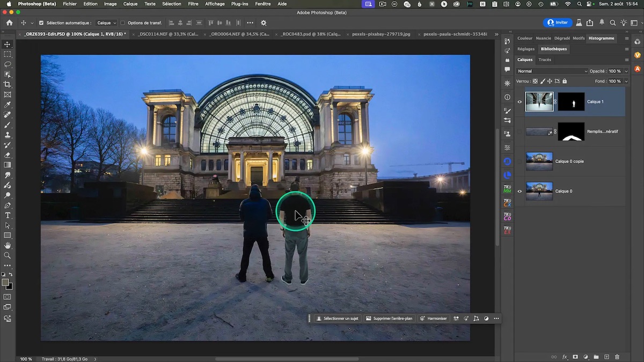Click Sélectionner un sujet button
This screenshot has height=362, width=644.
pyautogui.click(x=337, y=319)
